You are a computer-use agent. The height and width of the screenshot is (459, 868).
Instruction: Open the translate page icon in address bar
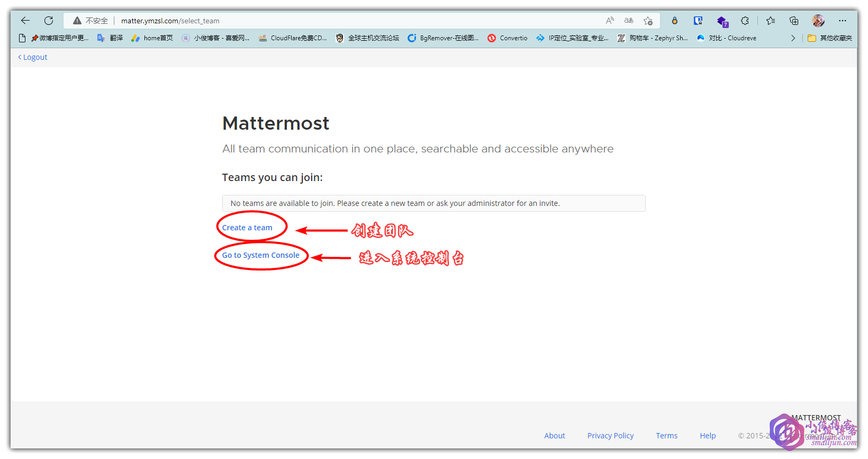coord(629,21)
